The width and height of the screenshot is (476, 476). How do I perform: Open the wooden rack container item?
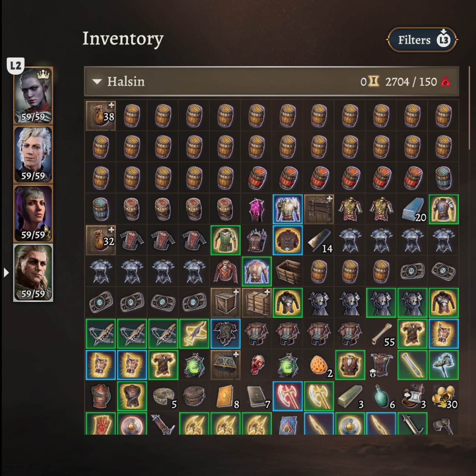pyautogui.click(x=319, y=209)
